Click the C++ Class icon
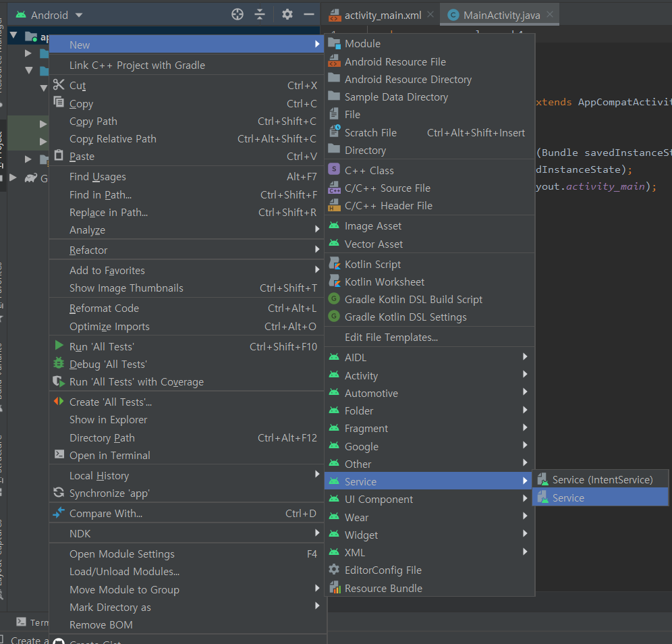Screen dimensions: 672x644 (334, 169)
